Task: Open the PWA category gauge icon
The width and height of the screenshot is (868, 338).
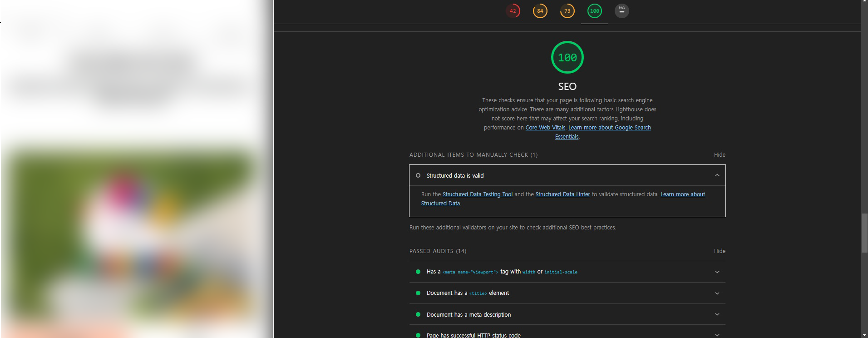Action: point(621,11)
